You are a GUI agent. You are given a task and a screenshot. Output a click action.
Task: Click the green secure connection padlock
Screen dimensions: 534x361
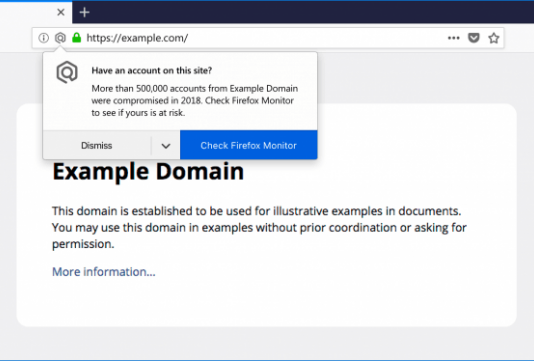(77, 37)
